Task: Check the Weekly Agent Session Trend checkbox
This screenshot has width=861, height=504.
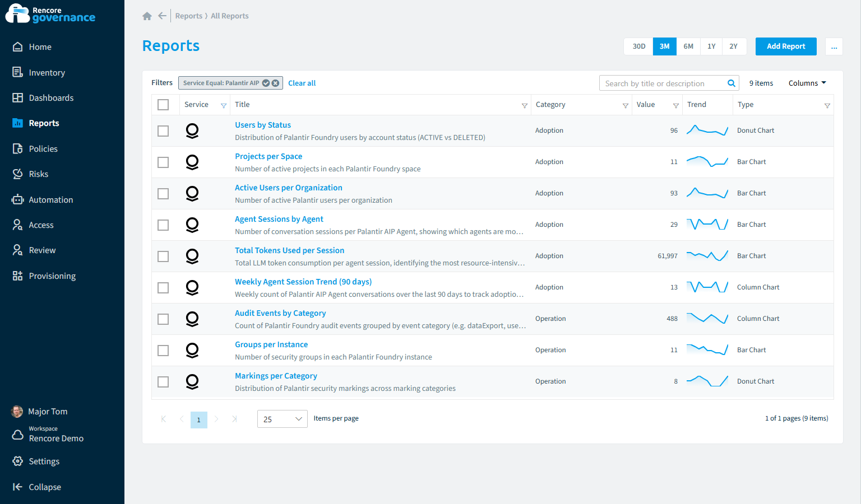Action: coord(163,288)
